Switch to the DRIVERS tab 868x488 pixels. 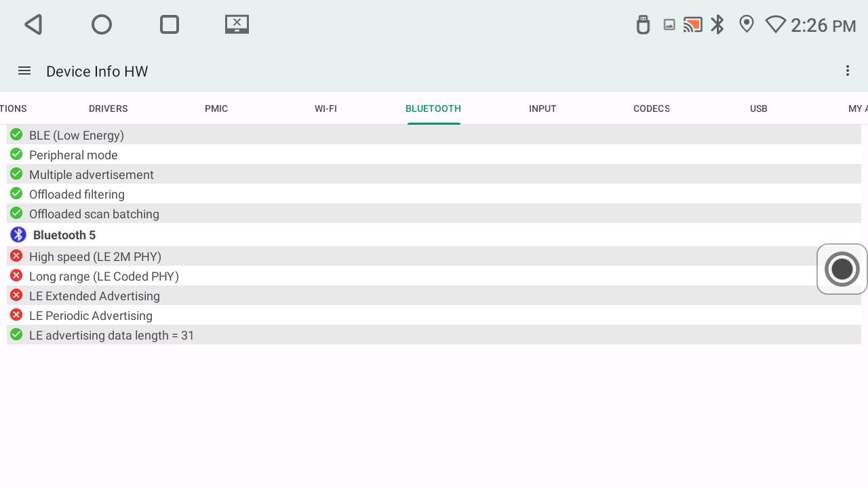tap(108, 108)
